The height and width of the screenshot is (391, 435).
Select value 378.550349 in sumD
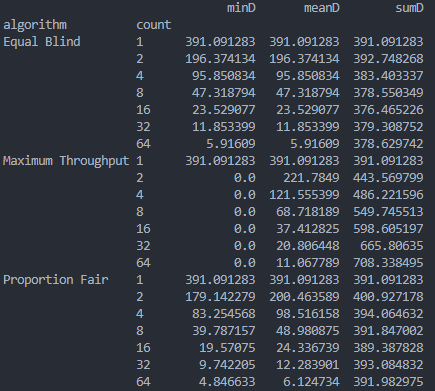[x=388, y=93]
